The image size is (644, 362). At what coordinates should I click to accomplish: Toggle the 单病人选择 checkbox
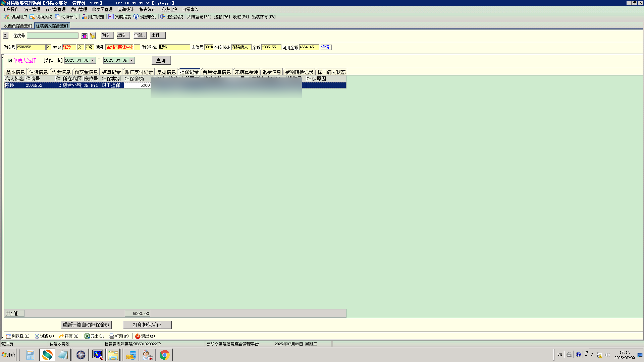pos(10,61)
